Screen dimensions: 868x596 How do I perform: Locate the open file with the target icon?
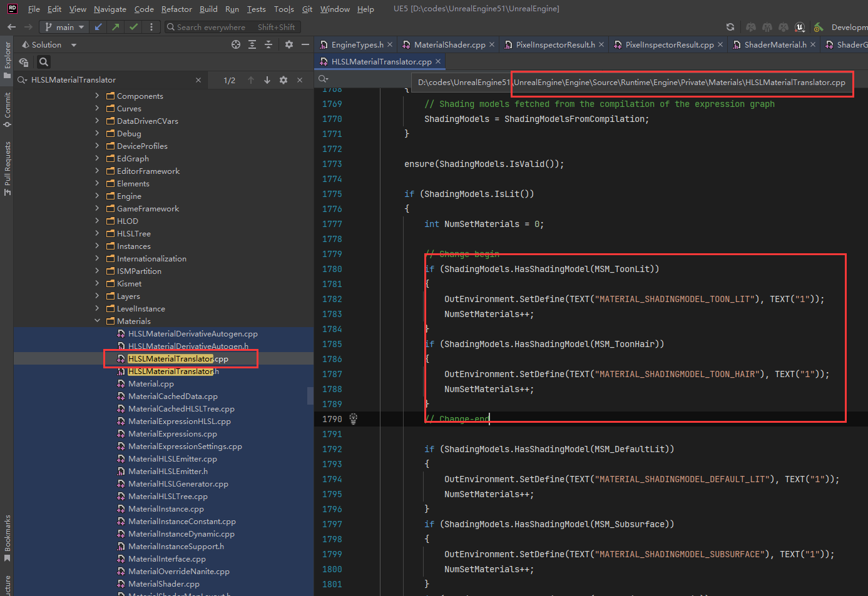coord(236,44)
